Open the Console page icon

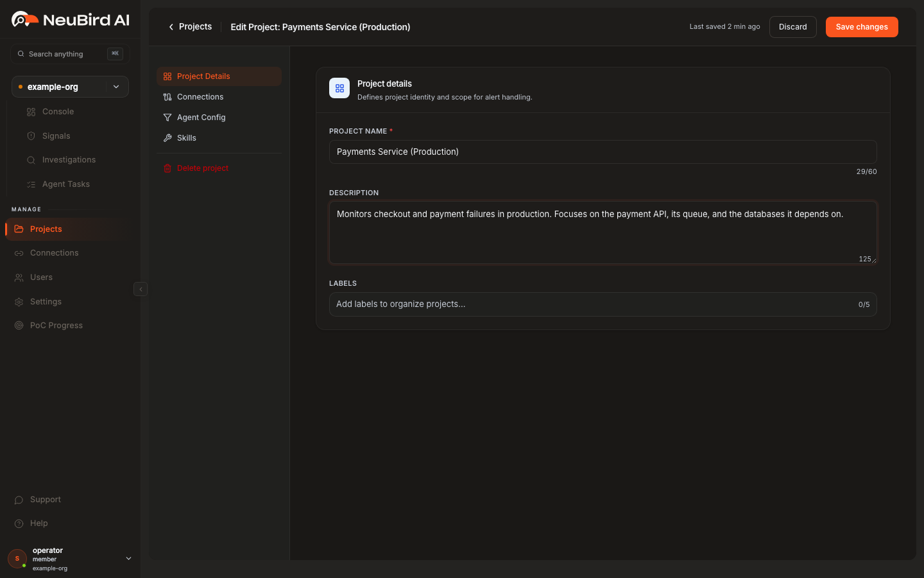coord(31,112)
